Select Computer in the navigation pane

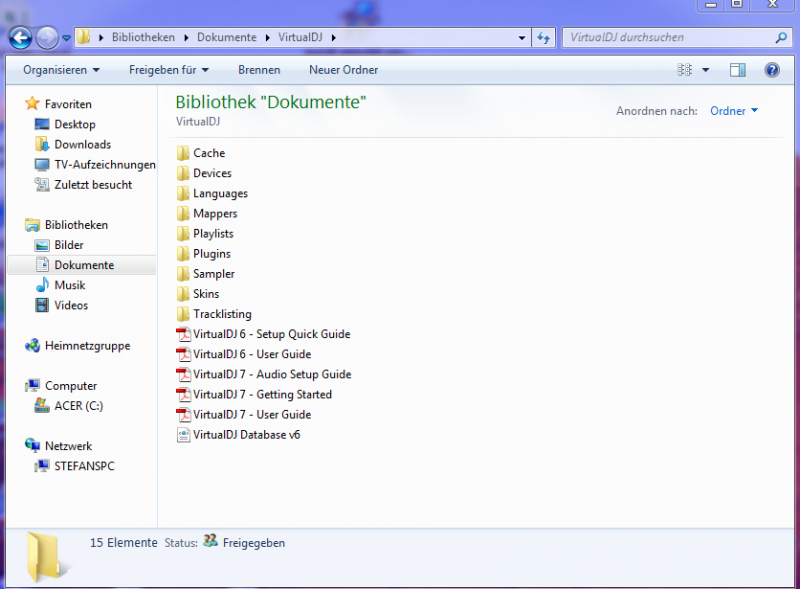[x=70, y=386]
